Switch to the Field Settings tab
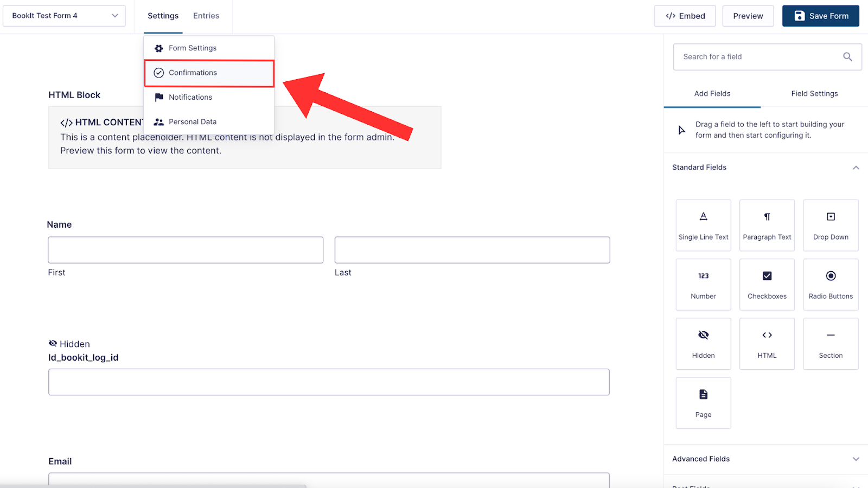Image resolution: width=868 pixels, height=488 pixels. coord(814,94)
